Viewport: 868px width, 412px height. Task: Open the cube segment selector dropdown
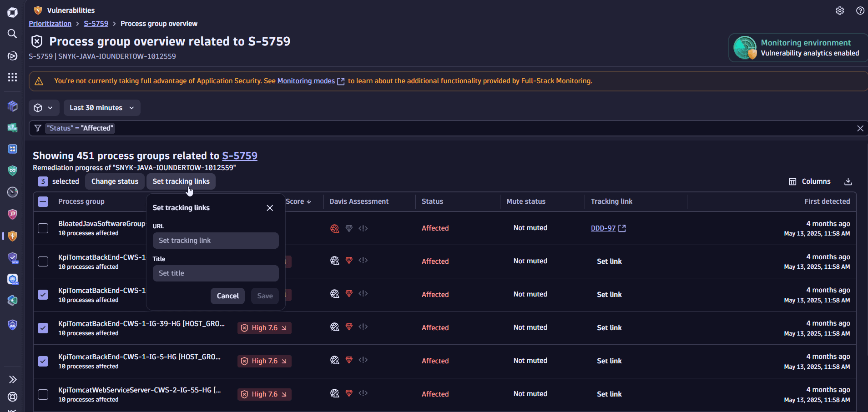coord(44,108)
